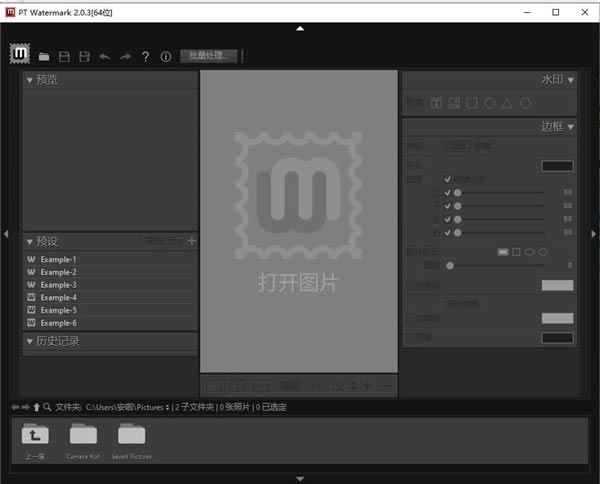Select the filled rectangle photo shape icon
The image size is (600, 484).
point(503,252)
